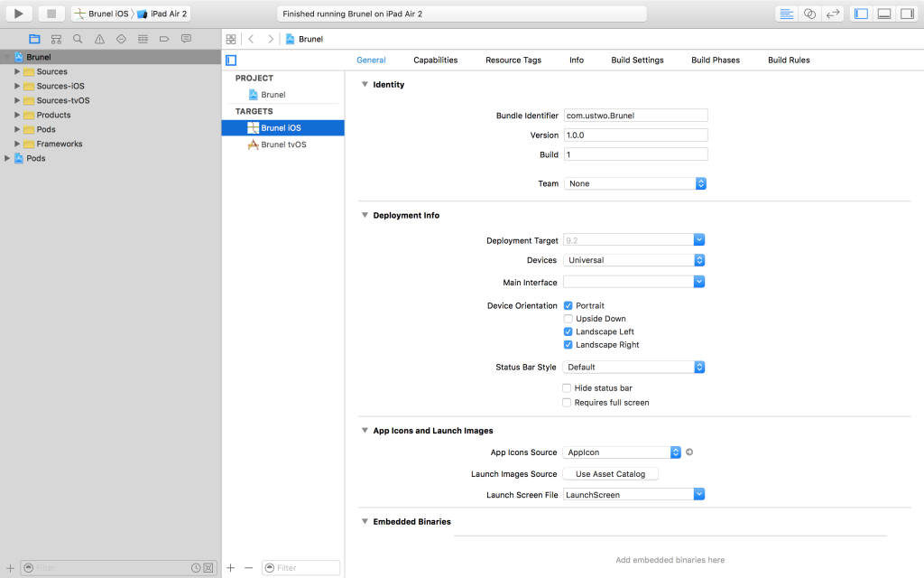Open Deployment Target combo box
This screenshot has width=924, height=578.
[x=634, y=240]
